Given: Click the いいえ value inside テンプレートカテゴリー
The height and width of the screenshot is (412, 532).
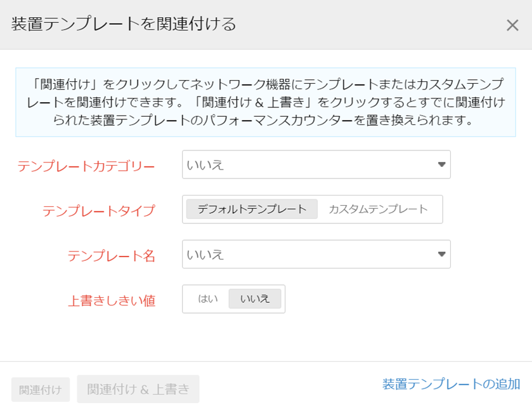Looking at the screenshot, I should [x=205, y=165].
